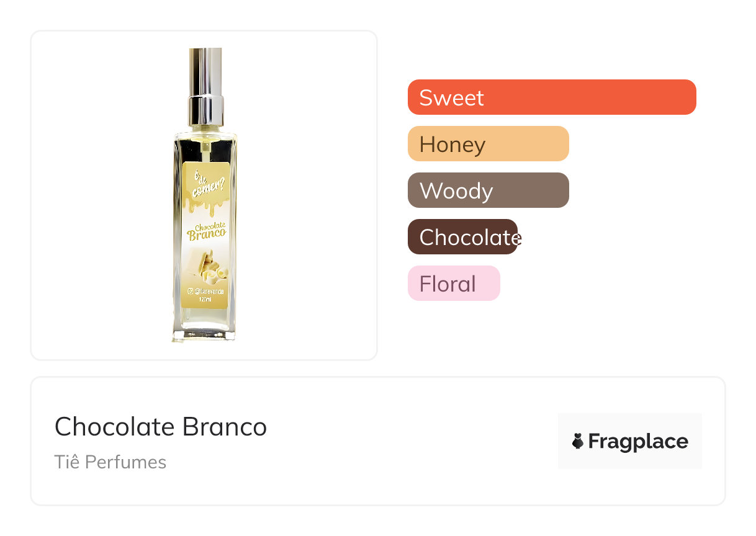Select the Chocolate accord bar
The width and height of the screenshot is (756, 536).
[462, 237]
